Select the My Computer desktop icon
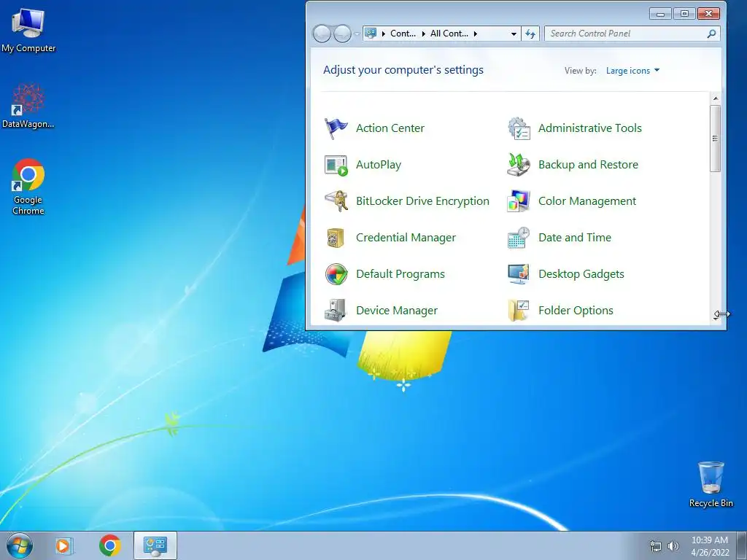Viewport: 747px width, 560px height. tap(28, 31)
